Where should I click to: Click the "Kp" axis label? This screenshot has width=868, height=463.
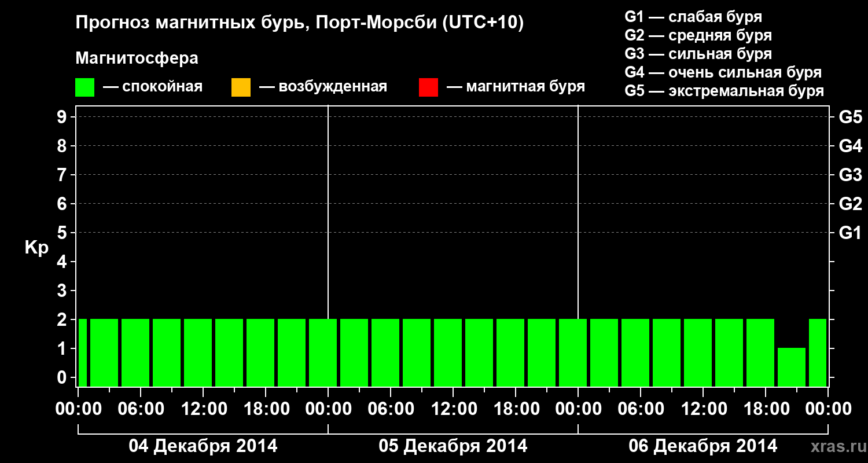coord(36,248)
